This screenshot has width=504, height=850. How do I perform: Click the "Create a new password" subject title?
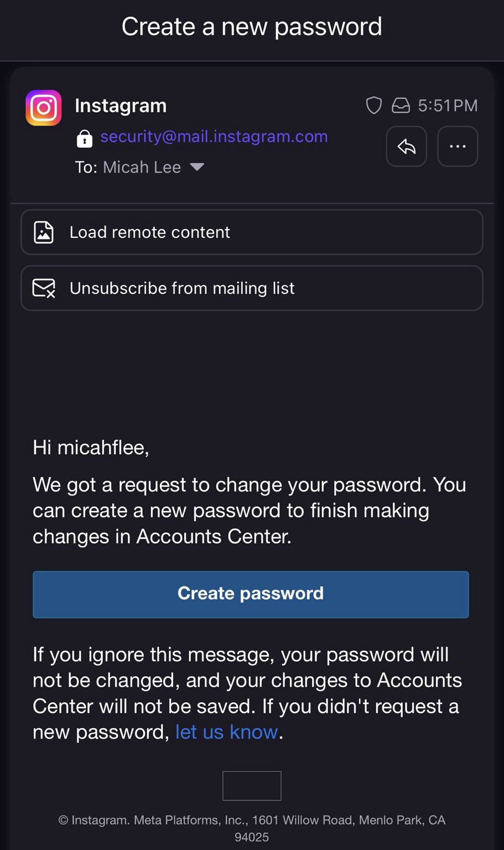(x=252, y=27)
